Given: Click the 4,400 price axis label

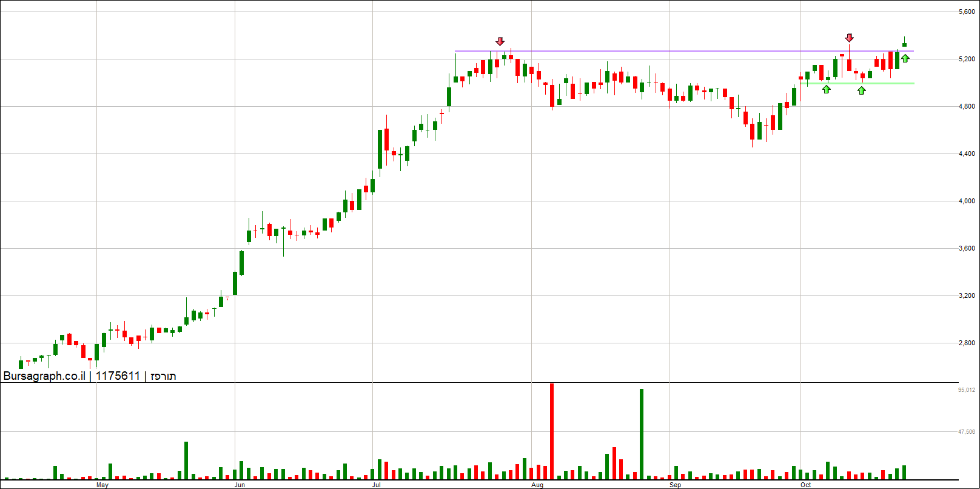Looking at the screenshot, I should pos(967,153).
